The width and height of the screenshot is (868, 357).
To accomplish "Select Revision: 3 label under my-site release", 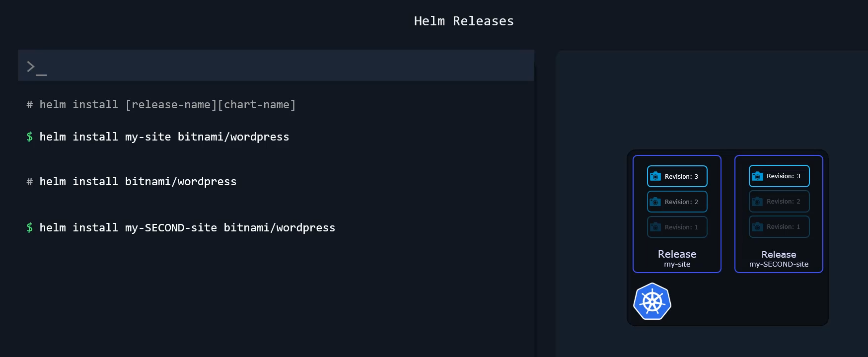I will coord(681,176).
